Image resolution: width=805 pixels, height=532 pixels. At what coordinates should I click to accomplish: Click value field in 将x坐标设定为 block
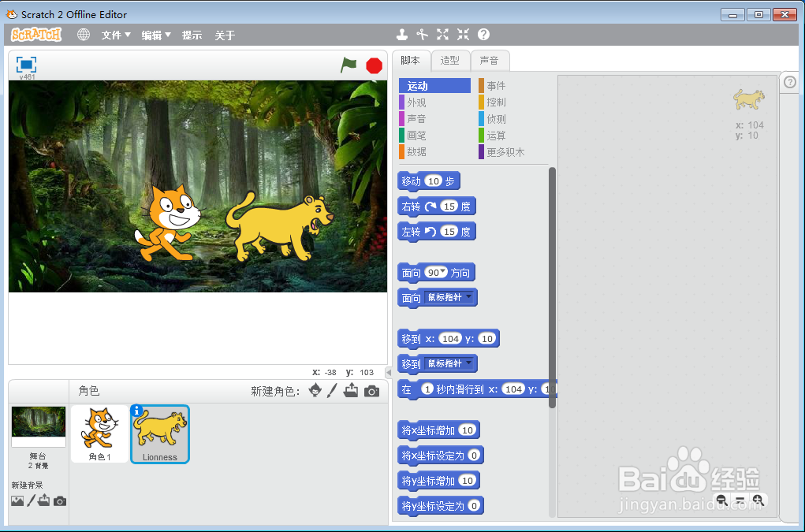tap(474, 455)
